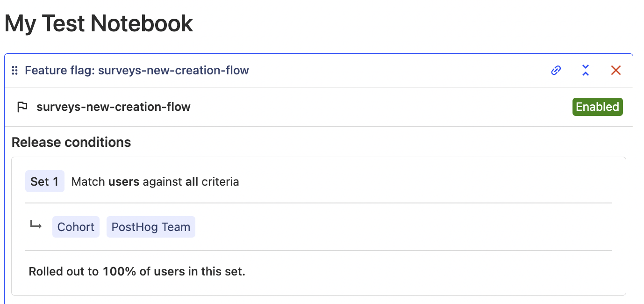Select the bold surveys-new-creation-flow flag name
This screenshot has height=304, width=644.
114,107
